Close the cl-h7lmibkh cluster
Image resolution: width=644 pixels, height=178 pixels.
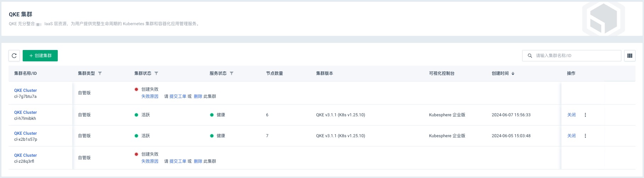pos(571,115)
